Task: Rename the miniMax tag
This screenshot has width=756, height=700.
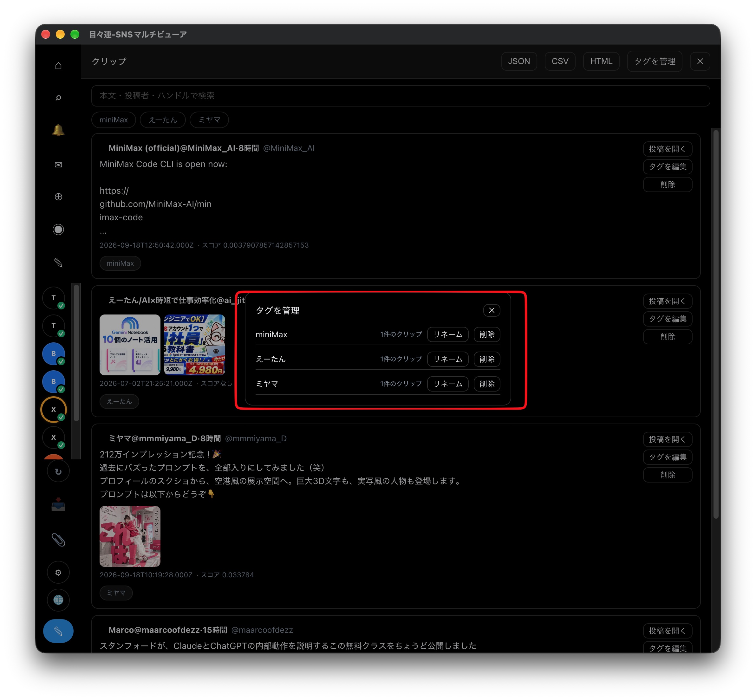Action: click(x=447, y=334)
